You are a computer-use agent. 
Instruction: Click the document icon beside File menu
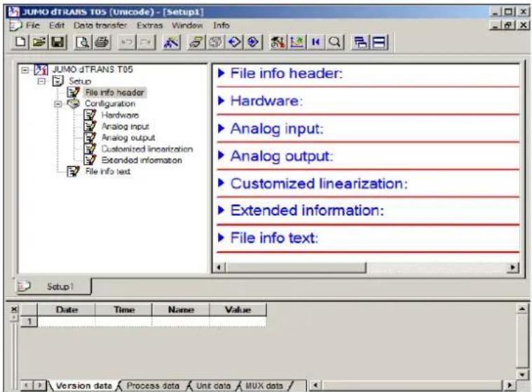click(15, 25)
